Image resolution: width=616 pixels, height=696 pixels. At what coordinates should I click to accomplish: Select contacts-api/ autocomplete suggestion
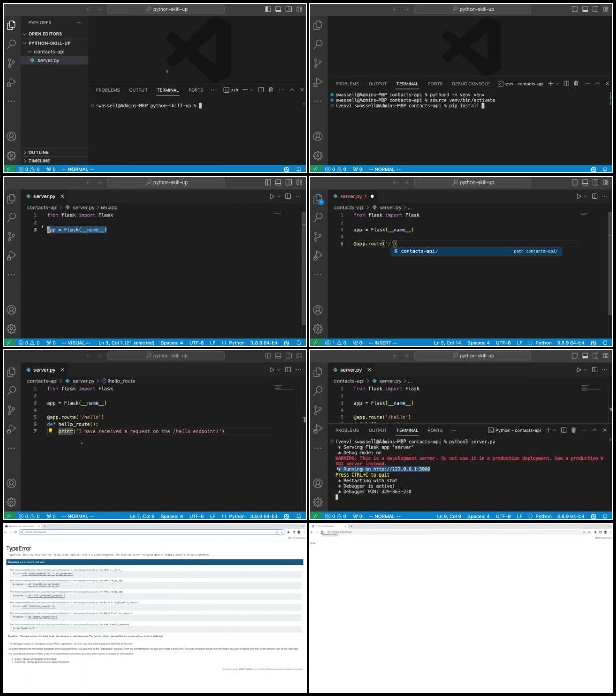coord(477,251)
